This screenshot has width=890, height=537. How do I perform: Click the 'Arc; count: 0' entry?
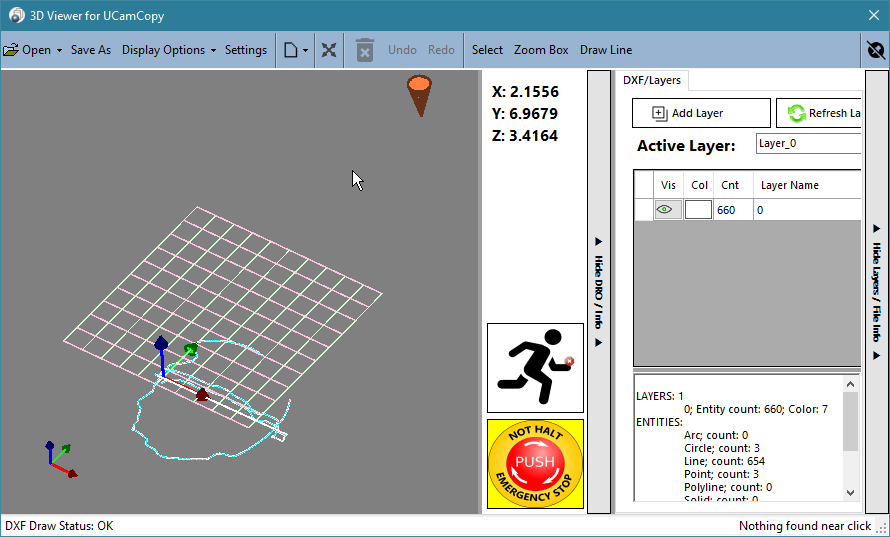point(716,435)
